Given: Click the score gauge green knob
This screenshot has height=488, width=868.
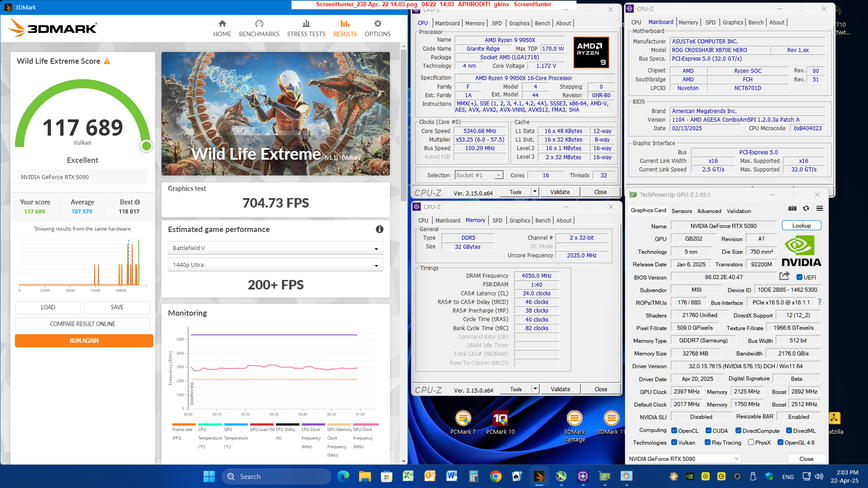Looking at the screenshot, I should pyautogui.click(x=146, y=146).
